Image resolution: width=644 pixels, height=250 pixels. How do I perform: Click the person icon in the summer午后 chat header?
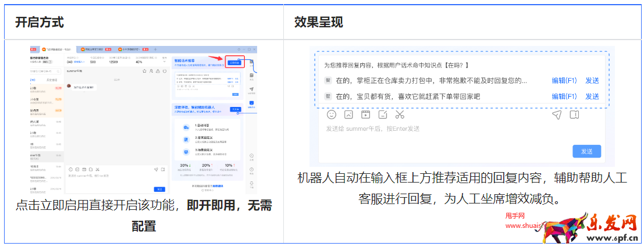click(151, 71)
